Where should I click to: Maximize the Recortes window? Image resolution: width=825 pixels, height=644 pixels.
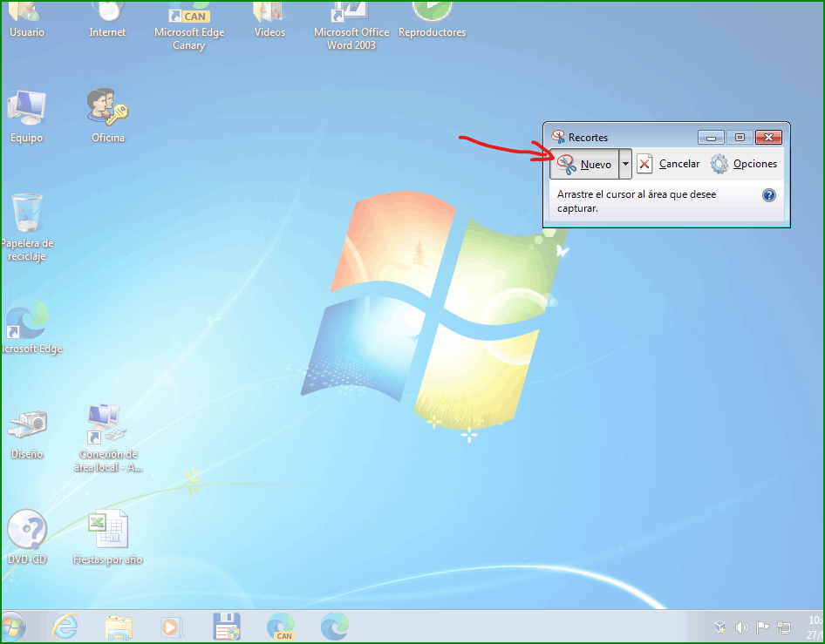coord(740,138)
